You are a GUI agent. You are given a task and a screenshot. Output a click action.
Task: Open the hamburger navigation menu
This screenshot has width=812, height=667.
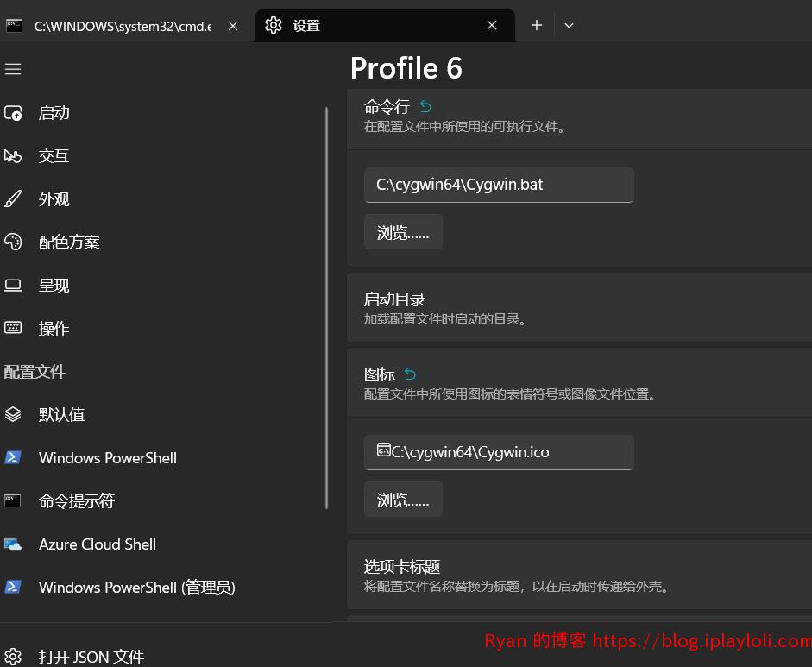(13, 69)
